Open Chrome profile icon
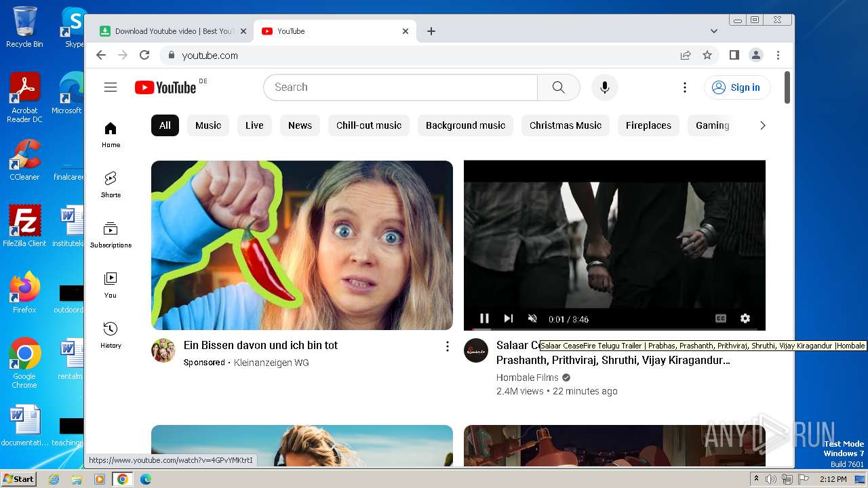The height and width of the screenshot is (488, 868). click(755, 55)
